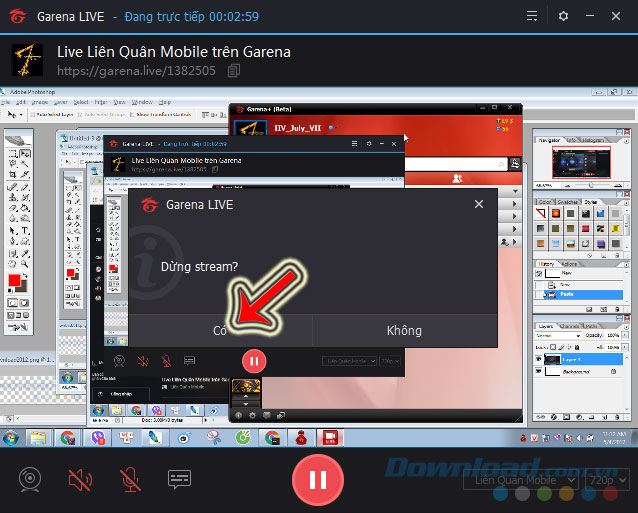Open the Normal blend mode dropdown

pyautogui.click(x=558, y=336)
